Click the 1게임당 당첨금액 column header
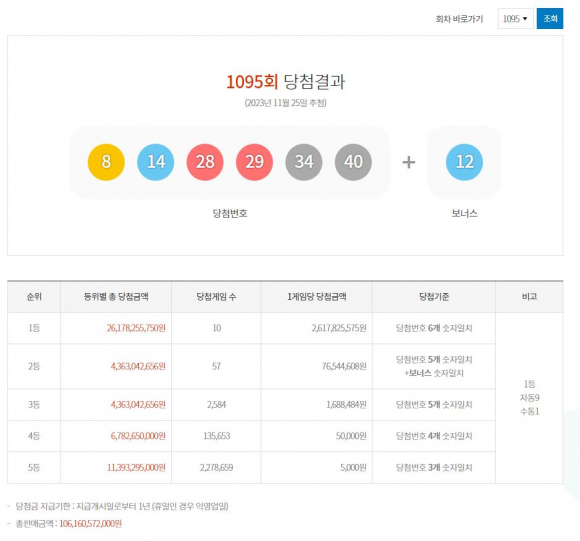Image resolution: width=580 pixels, height=541 pixels. pyautogui.click(x=317, y=297)
